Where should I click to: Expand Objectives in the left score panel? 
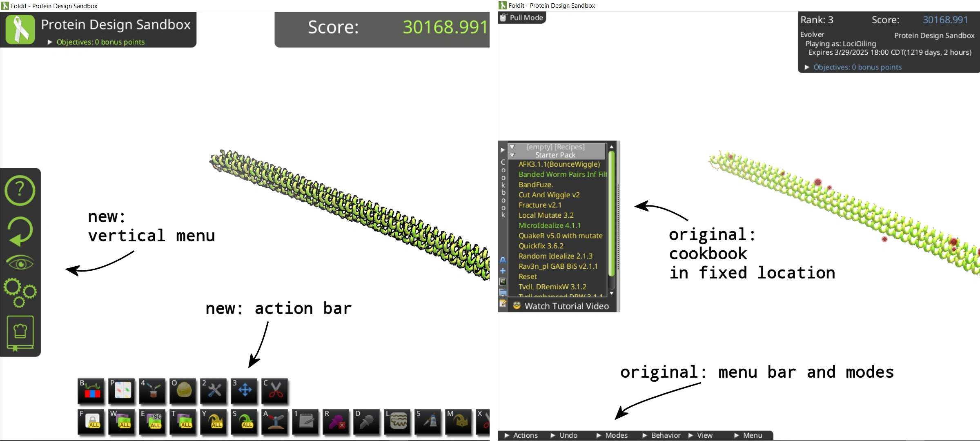[96, 42]
